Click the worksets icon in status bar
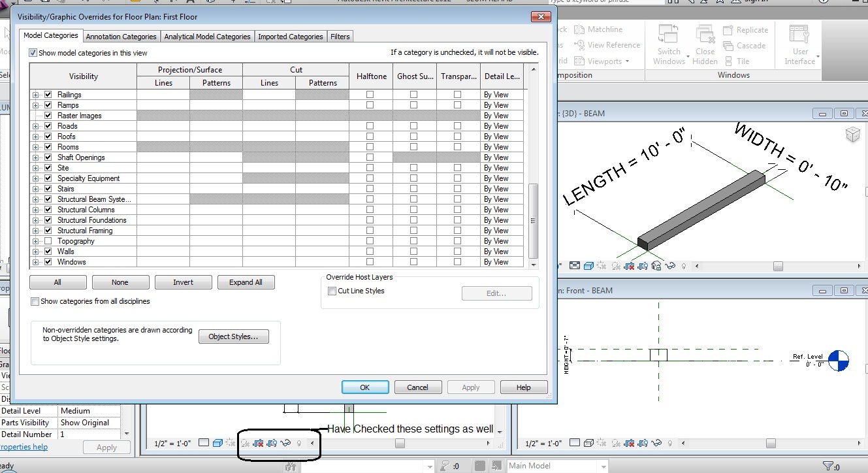This screenshot has height=473, width=868. [291, 466]
